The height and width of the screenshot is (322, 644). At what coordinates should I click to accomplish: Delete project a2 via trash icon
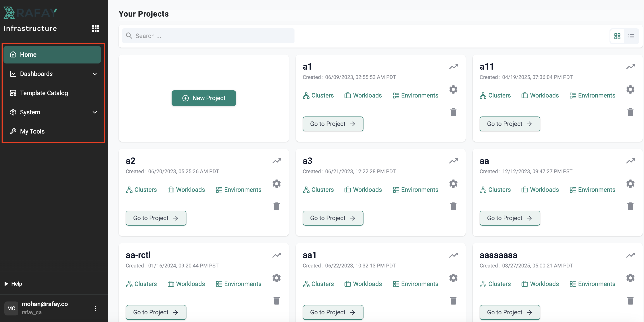pos(277,206)
